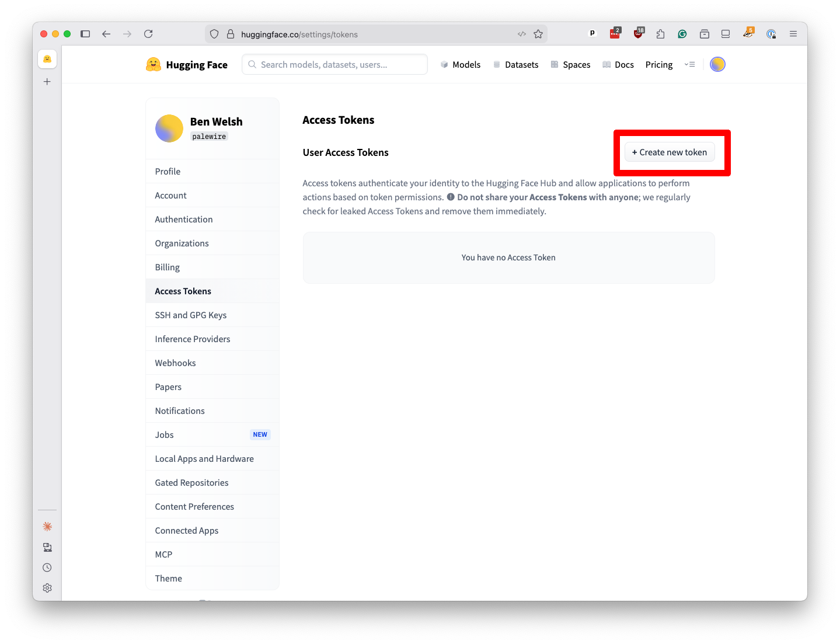Image resolution: width=840 pixels, height=644 pixels.
Task: Open the Billing settings page
Action: tap(168, 267)
